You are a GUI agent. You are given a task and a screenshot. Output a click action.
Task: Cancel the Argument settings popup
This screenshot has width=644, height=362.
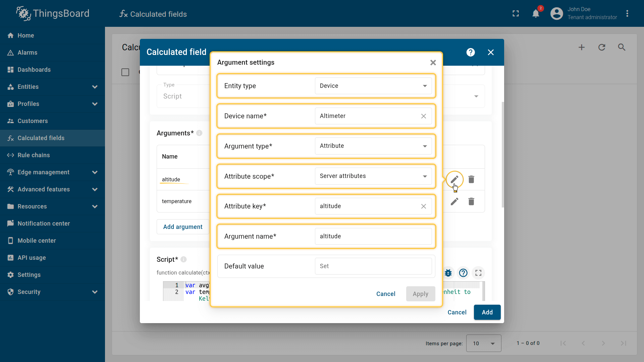coord(385,294)
